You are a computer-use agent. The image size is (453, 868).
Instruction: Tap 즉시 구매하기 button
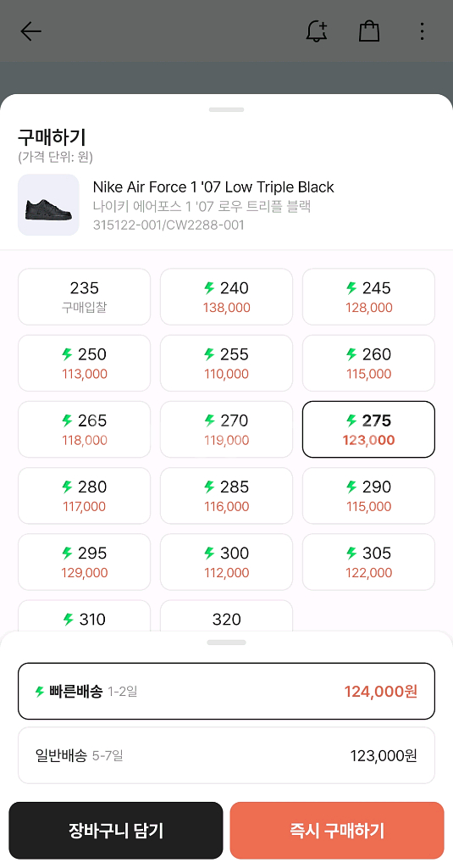[337, 831]
